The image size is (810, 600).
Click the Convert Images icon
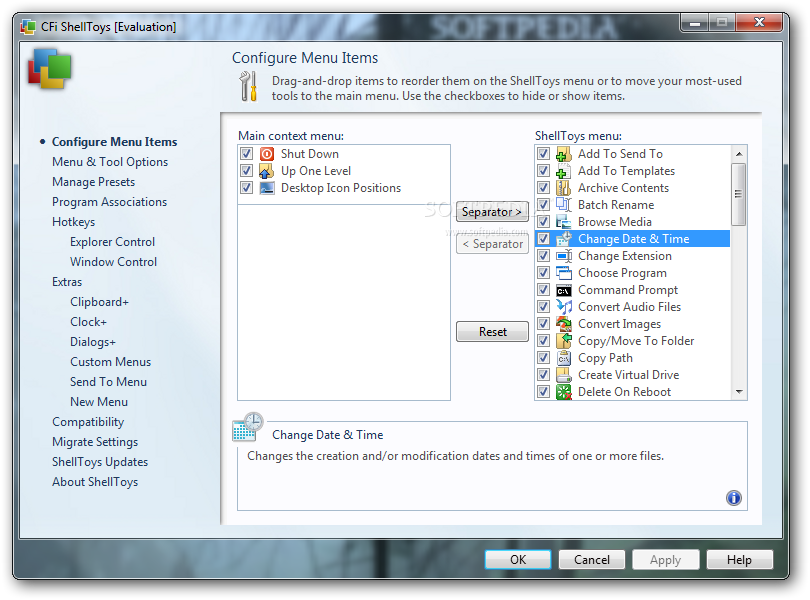(564, 324)
